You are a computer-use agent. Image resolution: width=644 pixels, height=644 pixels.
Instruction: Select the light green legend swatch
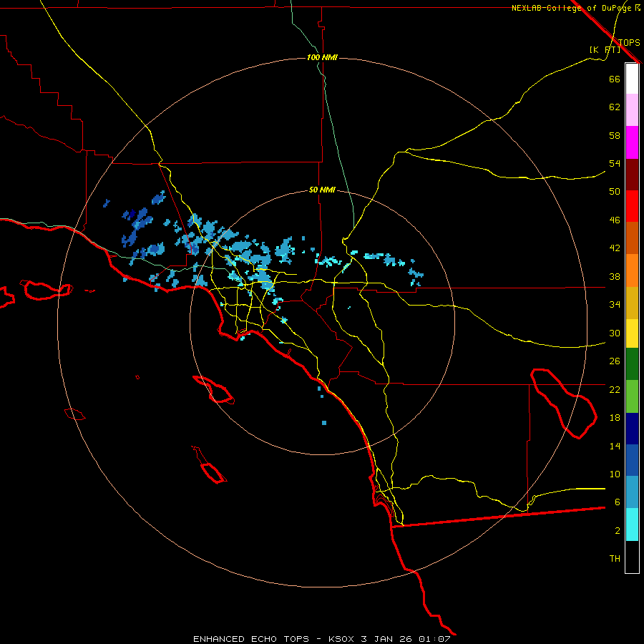coord(632,396)
